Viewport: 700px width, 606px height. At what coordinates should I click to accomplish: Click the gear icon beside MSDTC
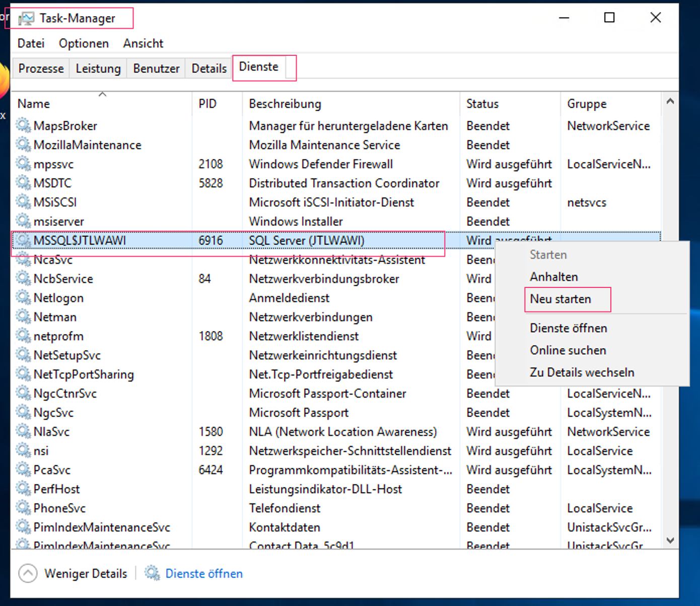(23, 183)
